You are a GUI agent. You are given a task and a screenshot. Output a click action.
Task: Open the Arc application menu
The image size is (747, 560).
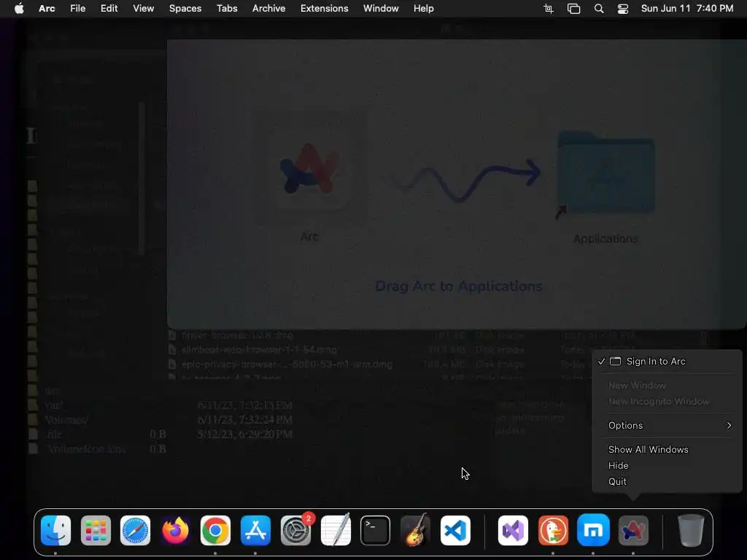click(x=47, y=9)
